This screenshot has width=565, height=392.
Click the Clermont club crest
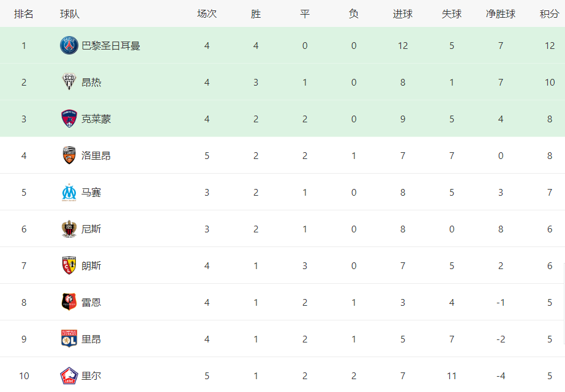69,119
